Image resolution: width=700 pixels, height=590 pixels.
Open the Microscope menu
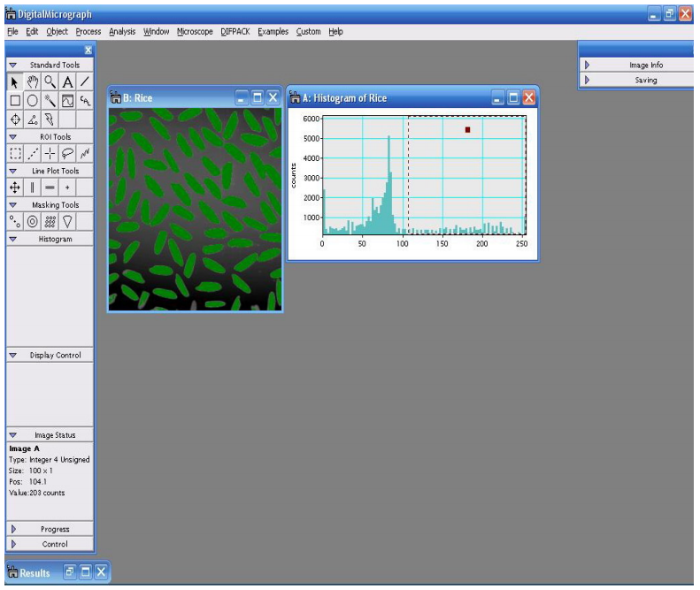coord(195,32)
